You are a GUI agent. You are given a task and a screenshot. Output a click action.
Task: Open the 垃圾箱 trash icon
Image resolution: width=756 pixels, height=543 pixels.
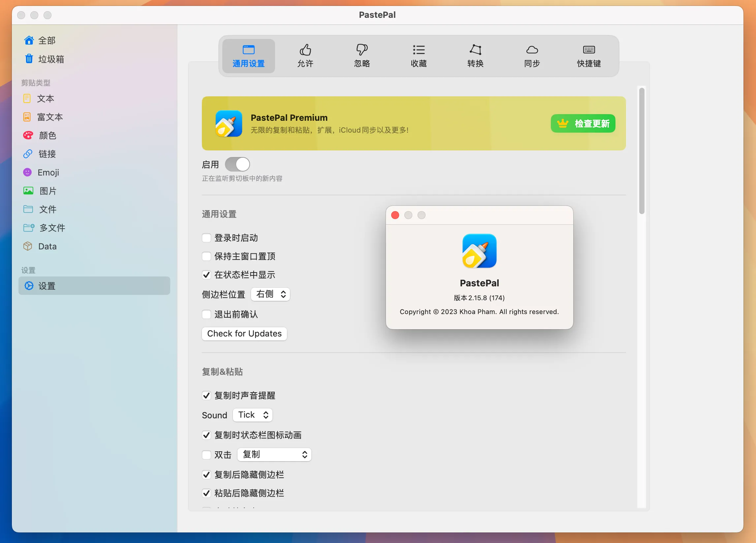coord(29,59)
